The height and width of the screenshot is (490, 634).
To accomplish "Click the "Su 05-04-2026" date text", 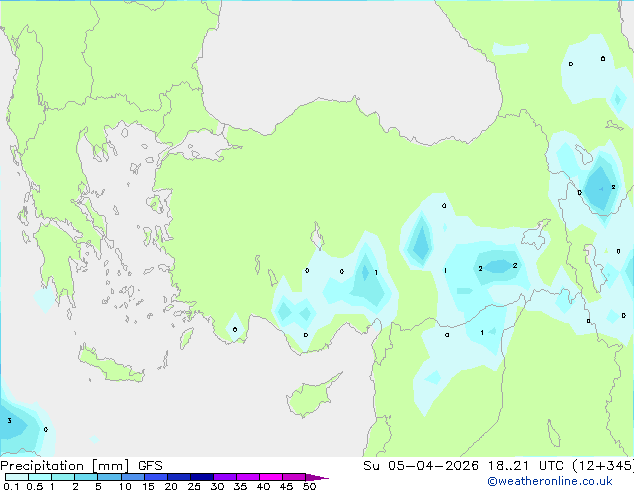I will tap(421, 466).
